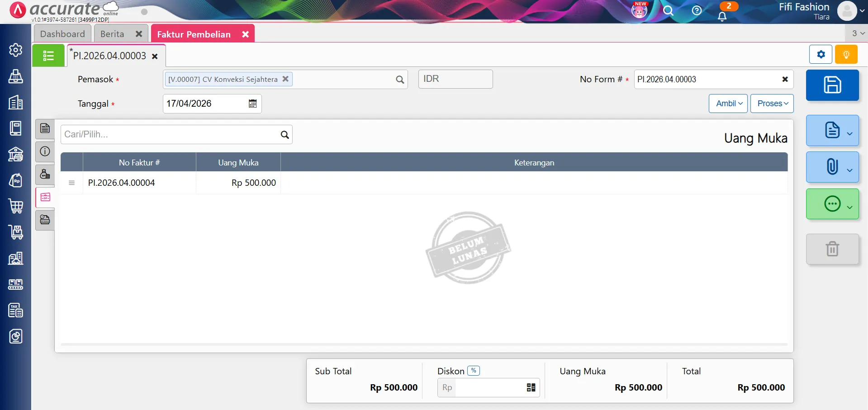
Task: Click the Diskon Rp input field
Action: coord(489,387)
